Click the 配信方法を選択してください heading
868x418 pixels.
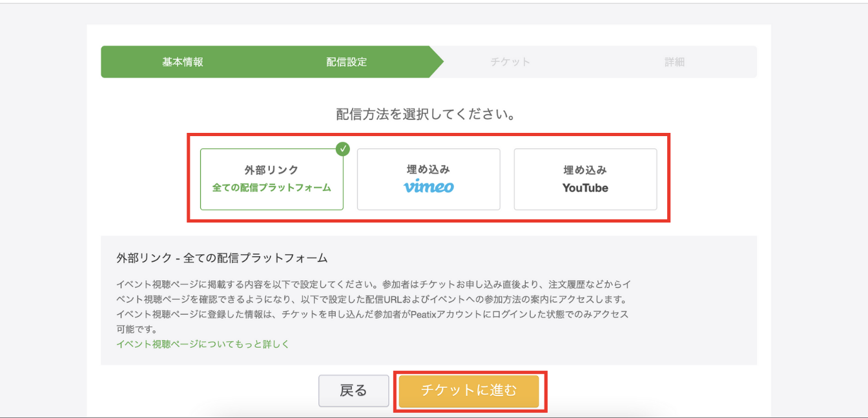tap(426, 115)
